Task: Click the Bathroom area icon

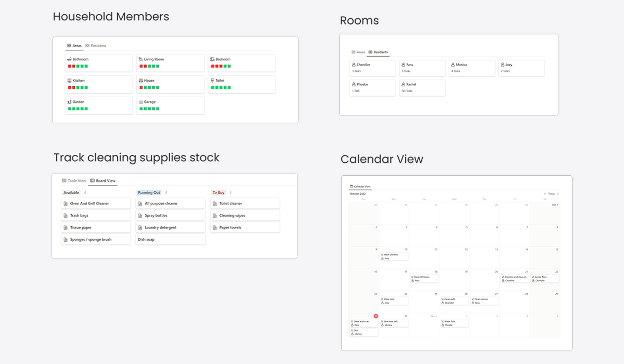Action: (69, 59)
